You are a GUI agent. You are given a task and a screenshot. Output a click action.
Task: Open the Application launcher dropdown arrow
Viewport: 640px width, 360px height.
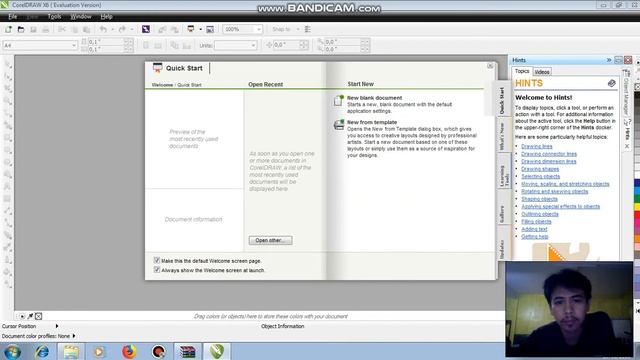(x=200, y=29)
